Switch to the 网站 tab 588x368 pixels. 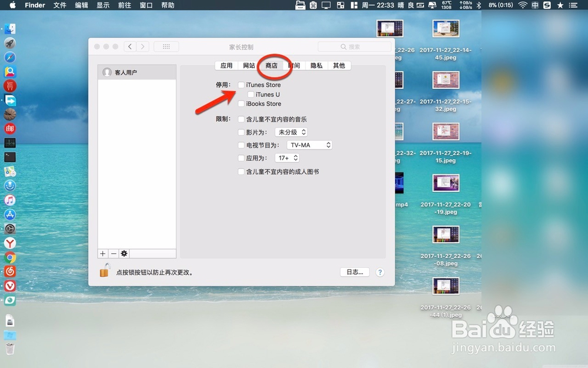[x=249, y=65]
